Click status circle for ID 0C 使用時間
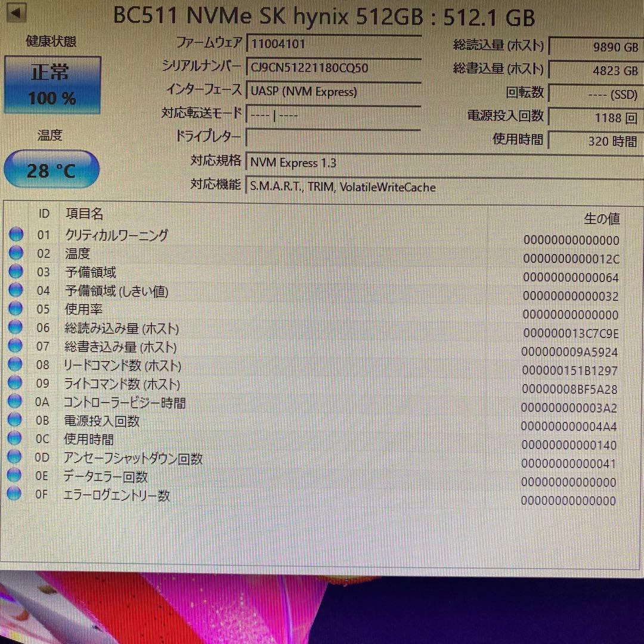Image resolution: width=644 pixels, height=644 pixels. tap(14, 438)
